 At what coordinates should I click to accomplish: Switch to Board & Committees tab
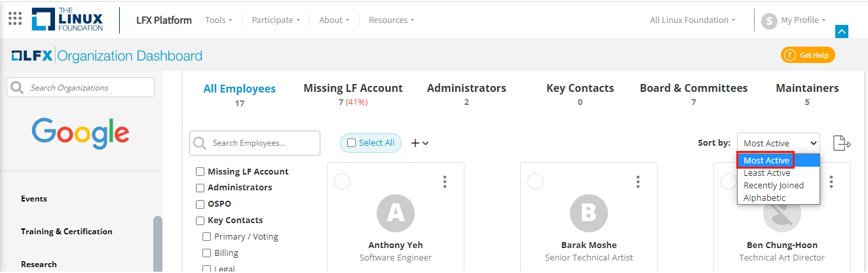pyautogui.click(x=693, y=88)
